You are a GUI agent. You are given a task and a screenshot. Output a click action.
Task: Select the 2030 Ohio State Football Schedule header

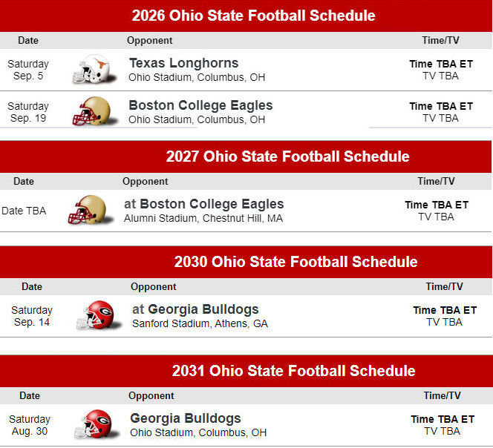pos(296,262)
